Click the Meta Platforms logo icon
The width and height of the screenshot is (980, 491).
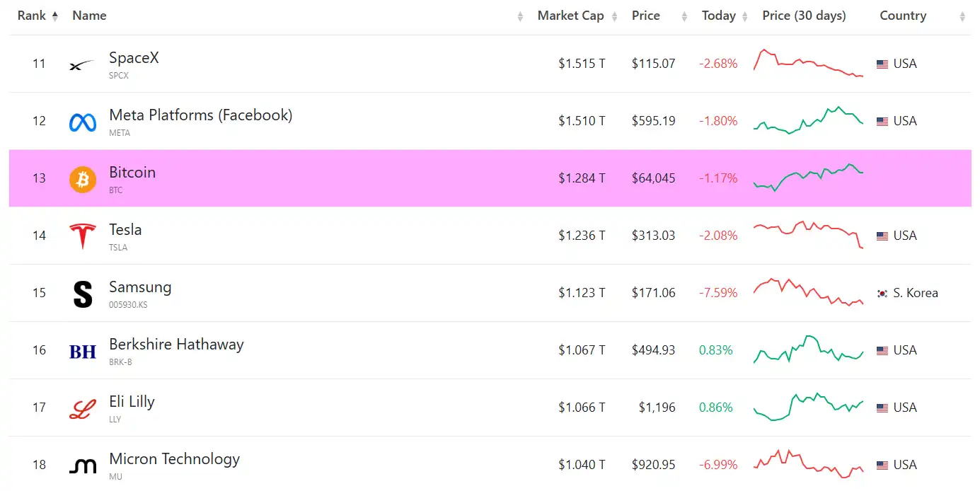83,122
